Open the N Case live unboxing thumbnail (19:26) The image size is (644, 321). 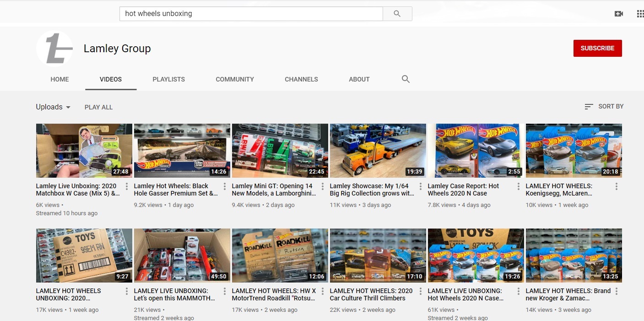(476, 256)
